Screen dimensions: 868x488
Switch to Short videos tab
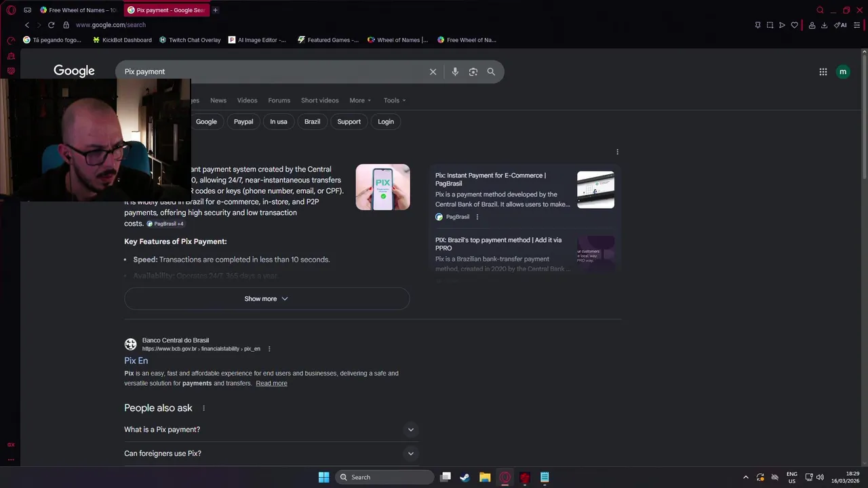point(319,100)
